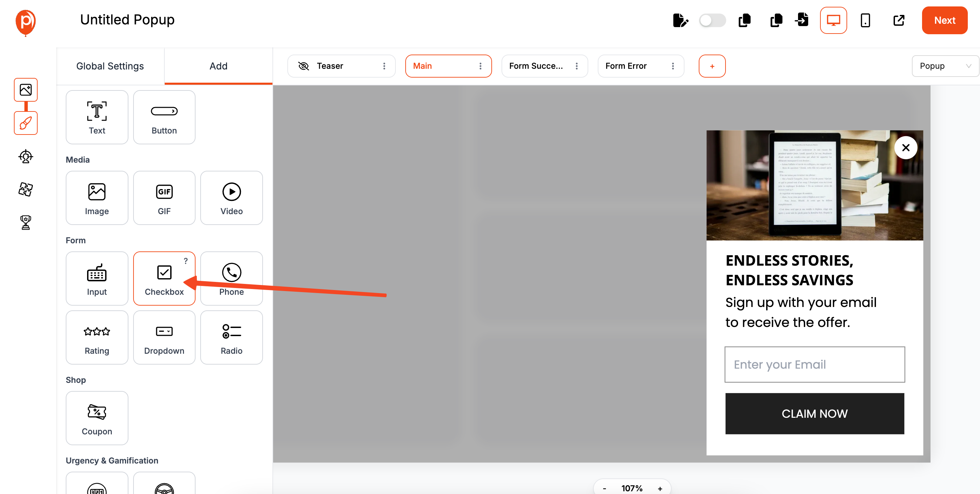980x494 pixels.
Task: Open the image layout sidebar icon
Action: 25,90
